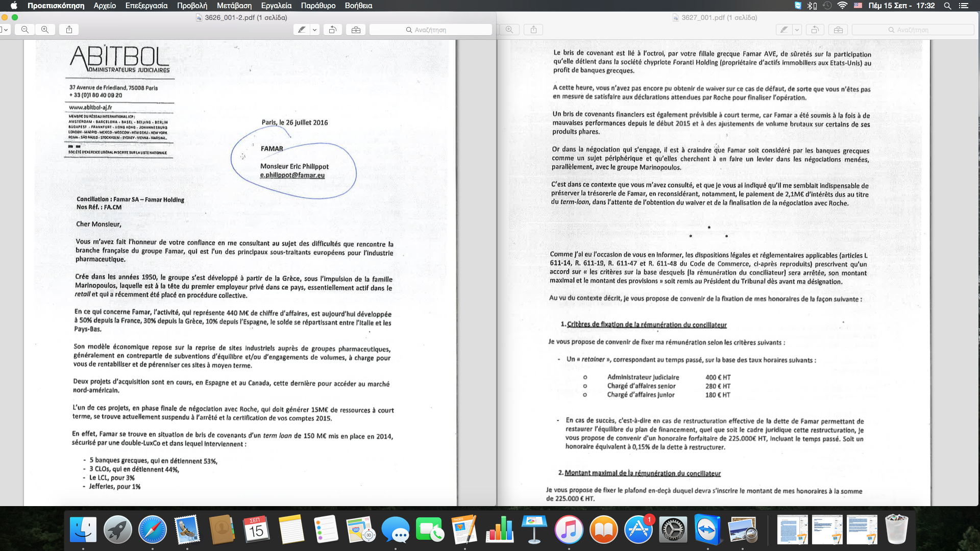
Task: Open the Αρχείο menu
Action: [105, 6]
